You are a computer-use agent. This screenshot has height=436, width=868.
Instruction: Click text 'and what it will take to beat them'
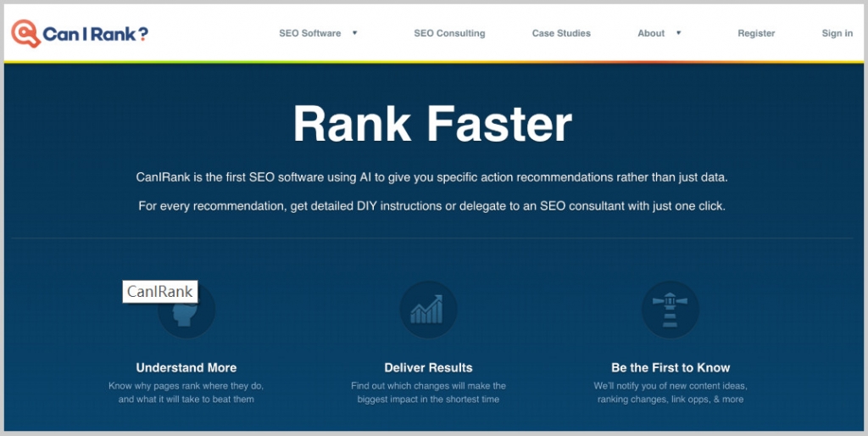click(186, 399)
